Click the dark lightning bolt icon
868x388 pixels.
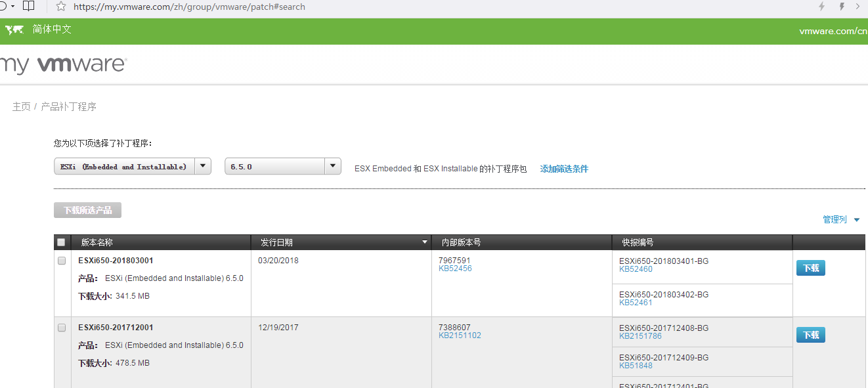pyautogui.click(x=842, y=7)
